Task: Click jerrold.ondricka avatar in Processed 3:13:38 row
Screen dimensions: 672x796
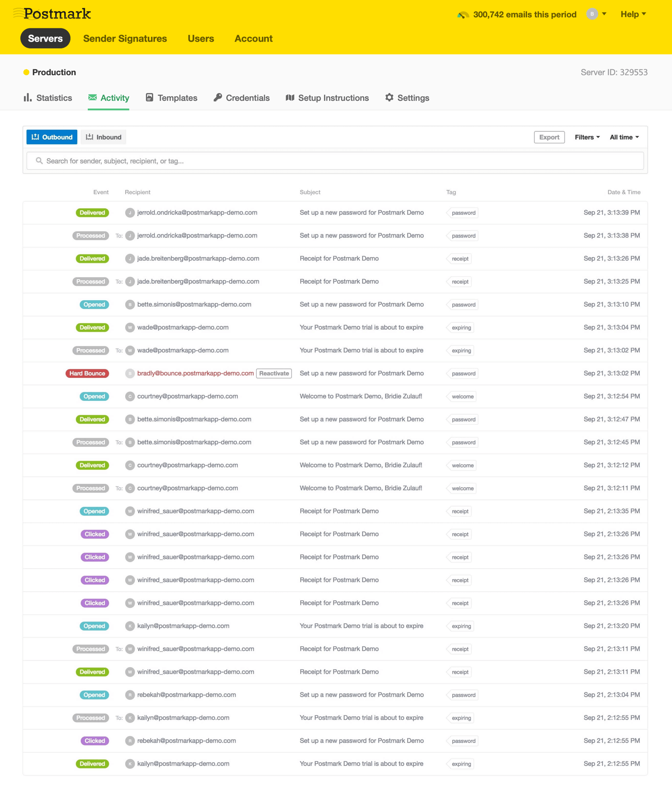Action: (130, 236)
